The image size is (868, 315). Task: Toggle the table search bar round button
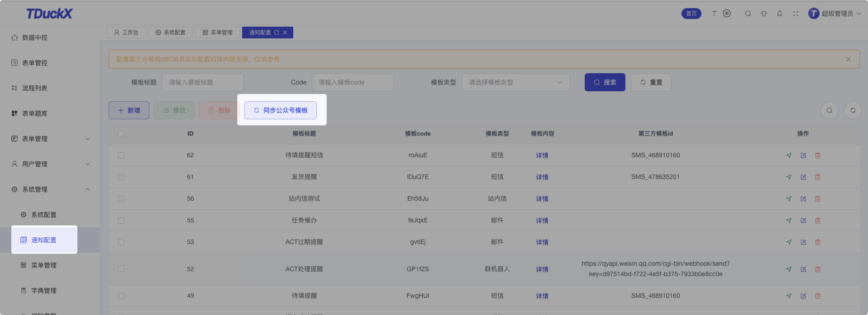830,110
